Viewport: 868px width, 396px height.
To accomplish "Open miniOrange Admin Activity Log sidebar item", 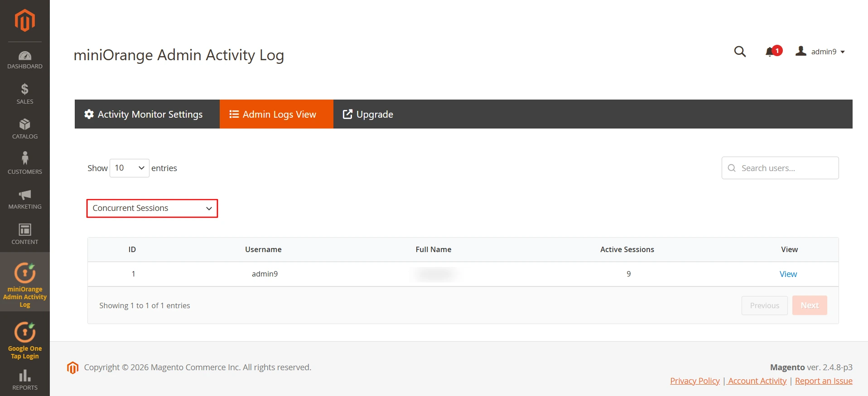I will click(25, 282).
